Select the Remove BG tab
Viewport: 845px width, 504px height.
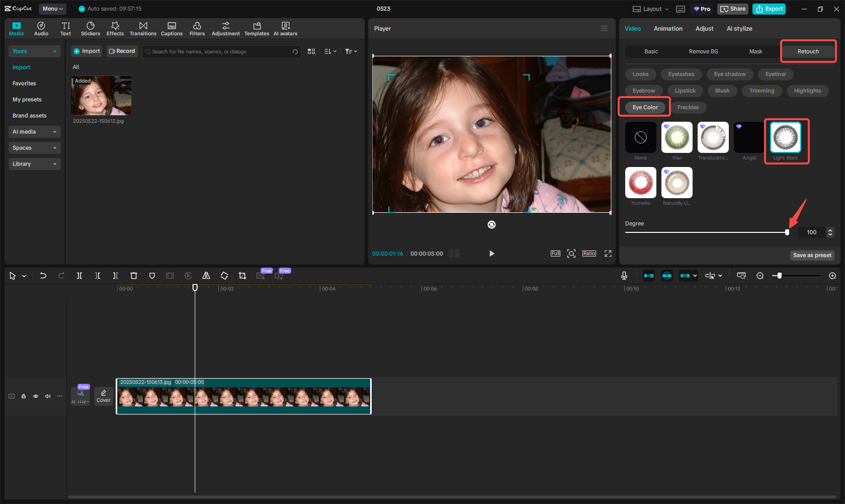click(703, 51)
